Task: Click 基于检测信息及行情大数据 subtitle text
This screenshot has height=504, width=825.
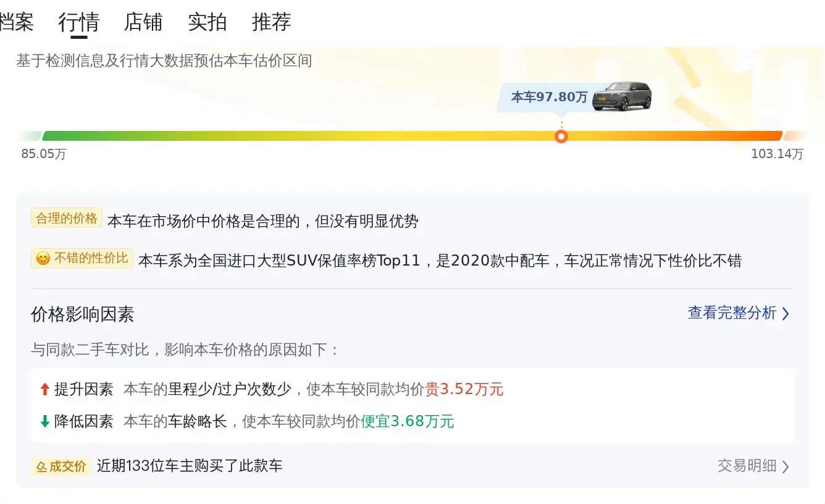Action: pos(164,61)
